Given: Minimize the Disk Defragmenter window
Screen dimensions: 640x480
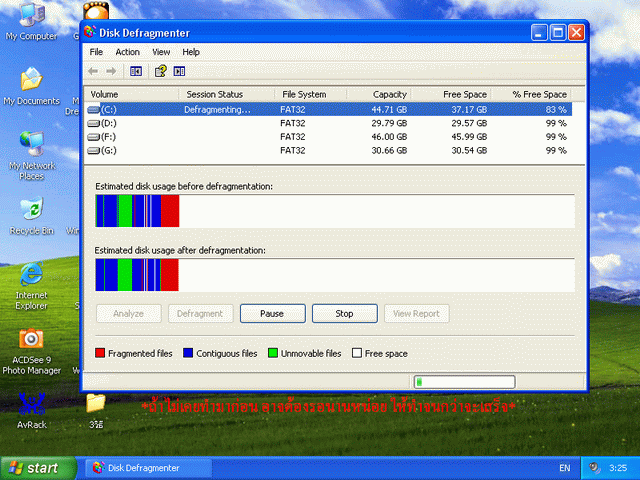Looking at the screenshot, I should click(x=539, y=33).
